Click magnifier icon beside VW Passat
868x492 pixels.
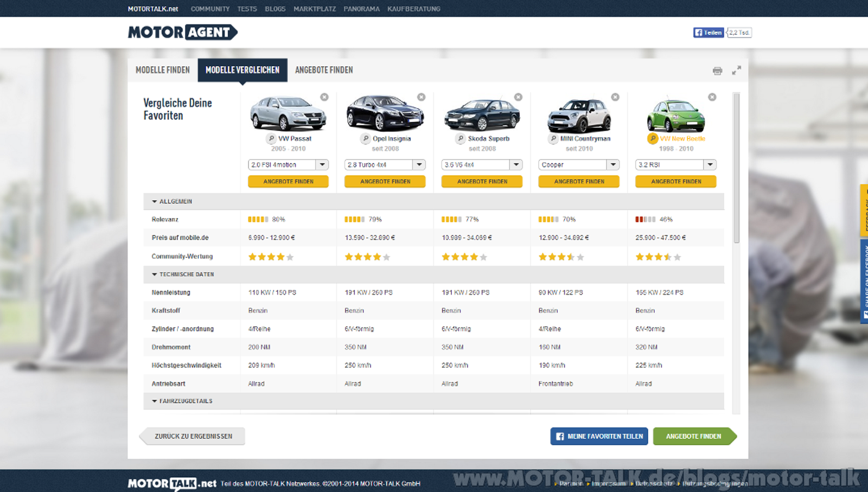click(x=271, y=138)
